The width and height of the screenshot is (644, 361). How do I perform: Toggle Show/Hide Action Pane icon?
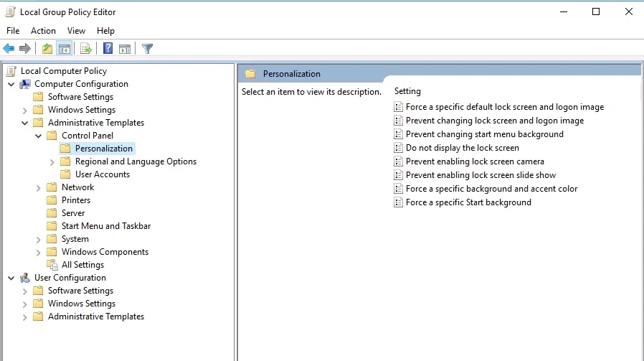(x=125, y=49)
